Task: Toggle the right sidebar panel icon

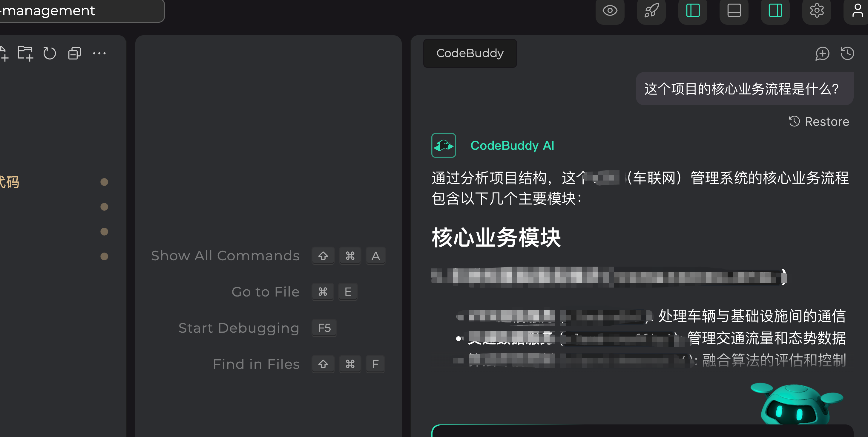Action: [x=775, y=11]
